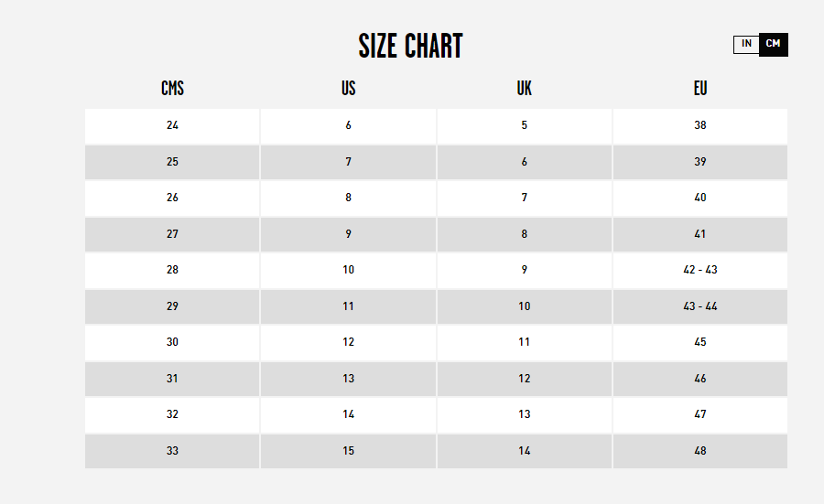Click EU size 43 - 44 cell
The height and width of the screenshot is (504, 824).
coord(700,306)
